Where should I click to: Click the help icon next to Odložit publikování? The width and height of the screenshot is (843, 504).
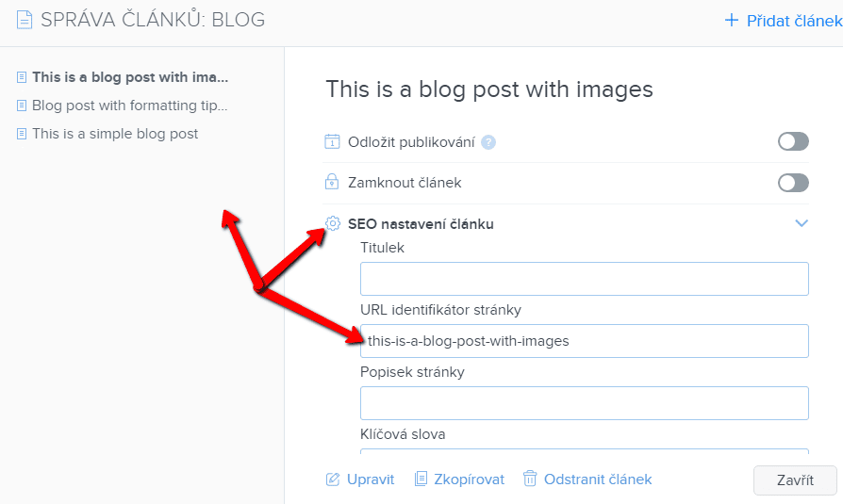pyautogui.click(x=488, y=142)
